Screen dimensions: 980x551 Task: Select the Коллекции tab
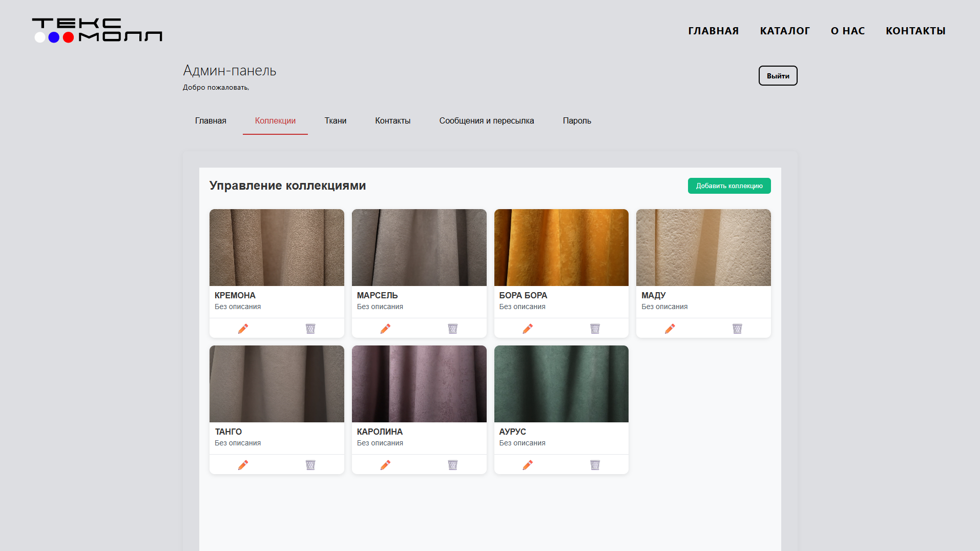click(275, 121)
